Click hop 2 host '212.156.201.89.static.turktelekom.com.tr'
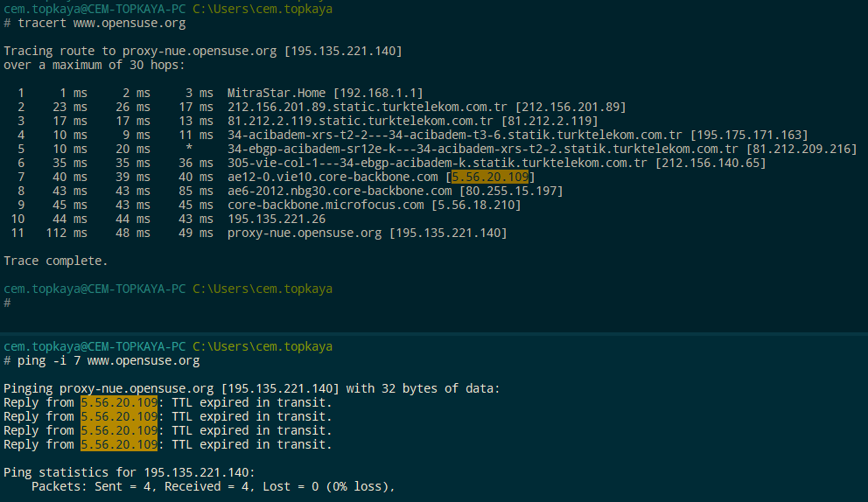 click(367, 107)
